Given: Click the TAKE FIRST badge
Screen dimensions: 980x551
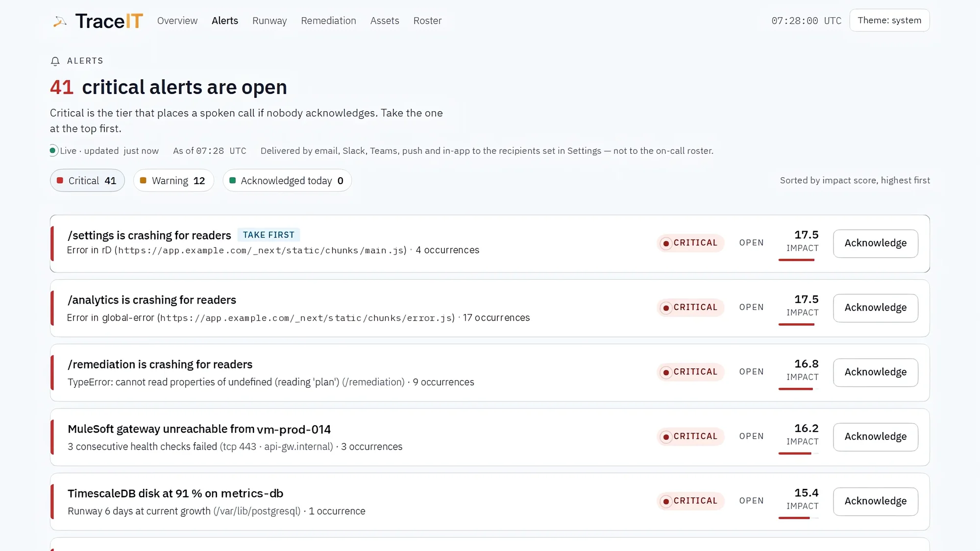Looking at the screenshot, I should coord(269,235).
